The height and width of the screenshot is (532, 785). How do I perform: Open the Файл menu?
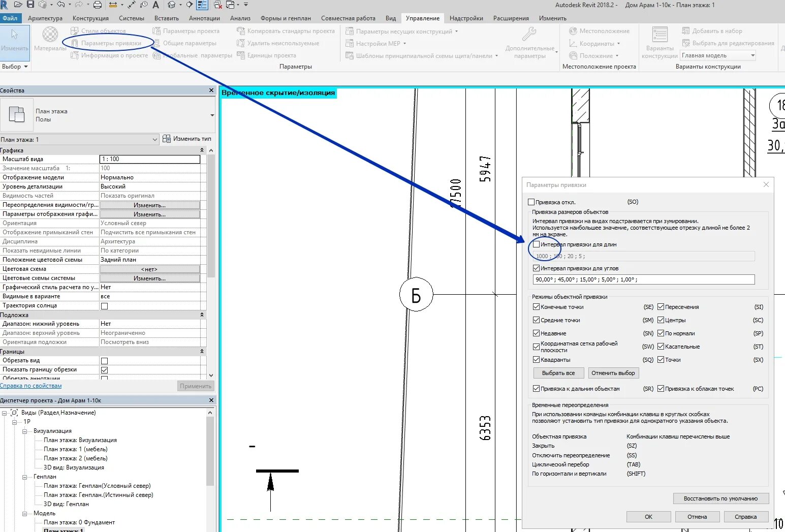click(10, 18)
